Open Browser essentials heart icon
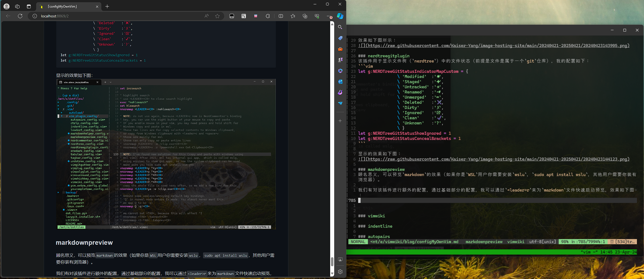This screenshot has height=279, width=644. [317, 16]
